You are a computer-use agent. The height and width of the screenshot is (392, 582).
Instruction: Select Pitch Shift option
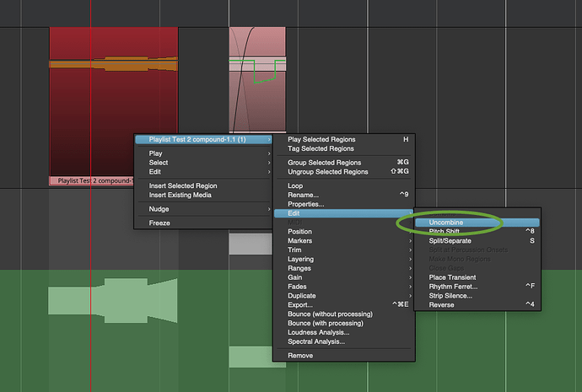pyautogui.click(x=447, y=231)
